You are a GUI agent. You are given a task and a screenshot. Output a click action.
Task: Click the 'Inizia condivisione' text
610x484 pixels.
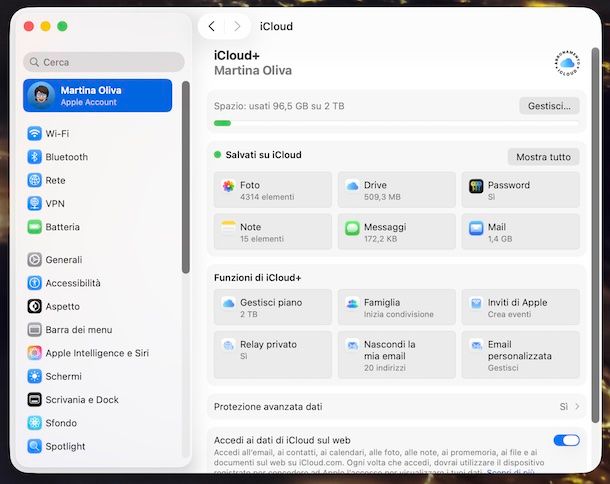click(x=399, y=314)
